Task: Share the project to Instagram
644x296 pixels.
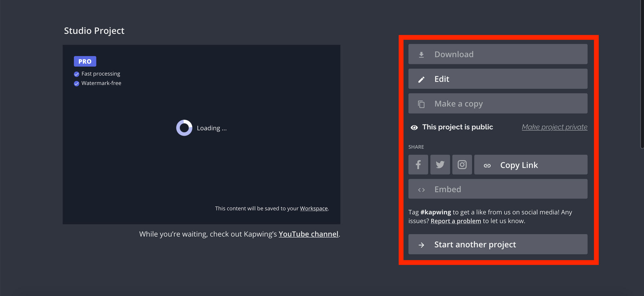Action: [x=462, y=164]
